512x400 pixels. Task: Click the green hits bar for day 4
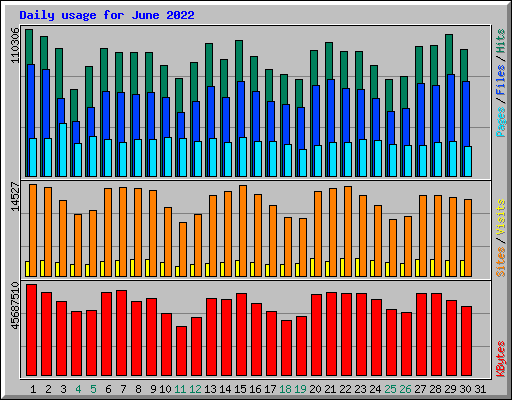coord(74,105)
